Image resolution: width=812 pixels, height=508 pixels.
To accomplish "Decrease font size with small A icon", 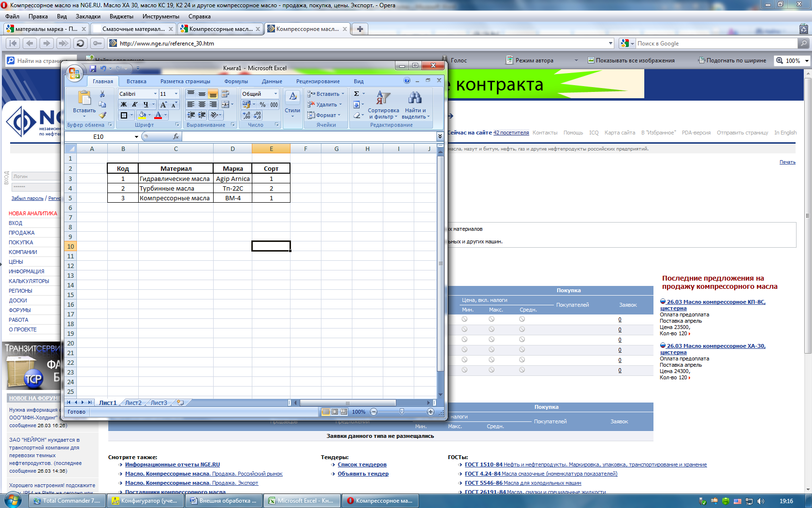I will 174,105.
